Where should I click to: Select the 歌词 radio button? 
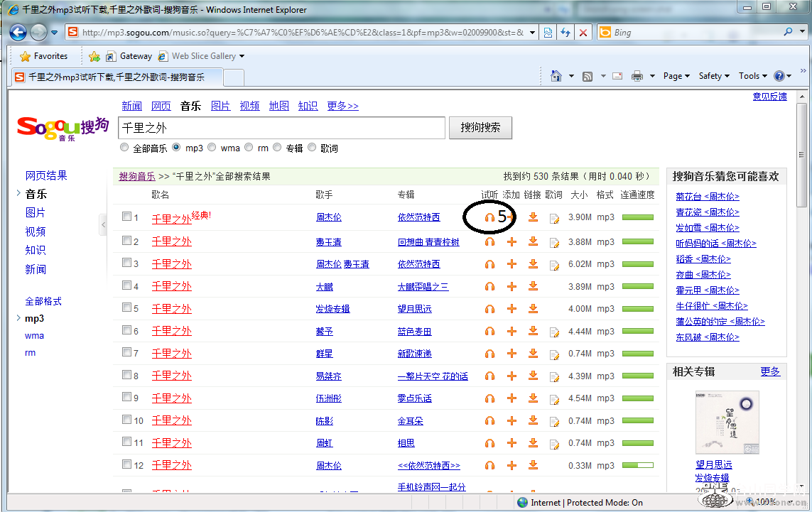coord(312,148)
